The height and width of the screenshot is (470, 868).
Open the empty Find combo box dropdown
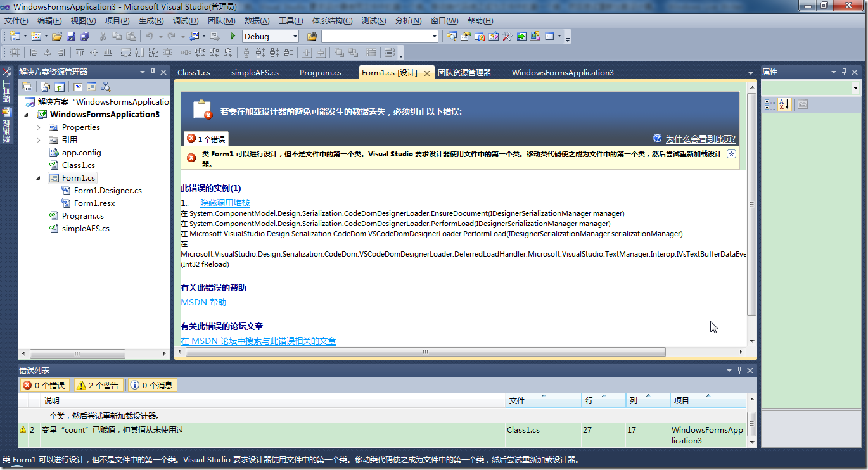pyautogui.click(x=434, y=37)
